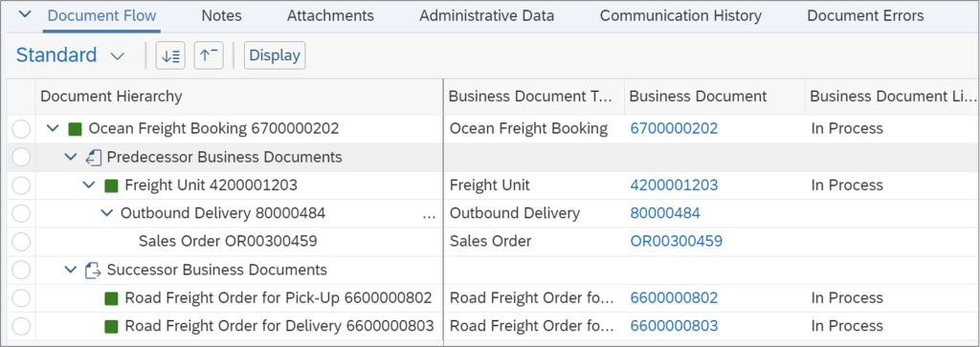This screenshot has width=980, height=347.
Task: Open the Communication History tab
Action: tap(680, 15)
